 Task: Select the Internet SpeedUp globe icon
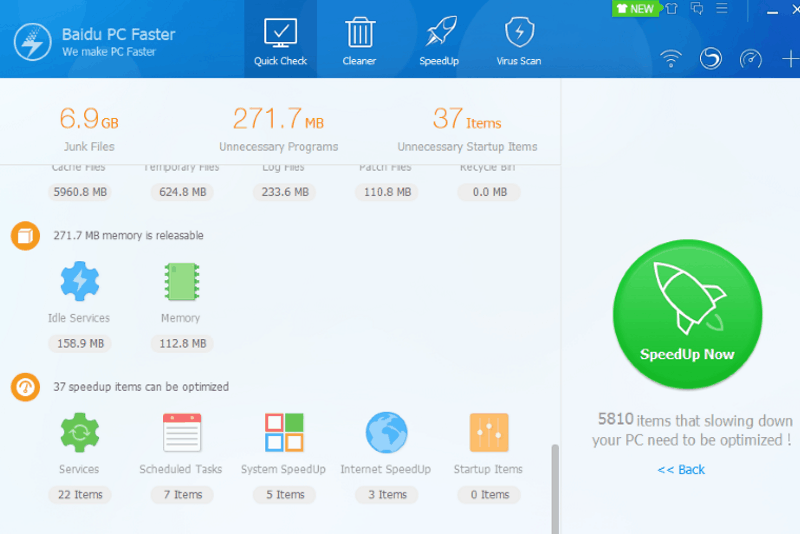[x=387, y=433]
